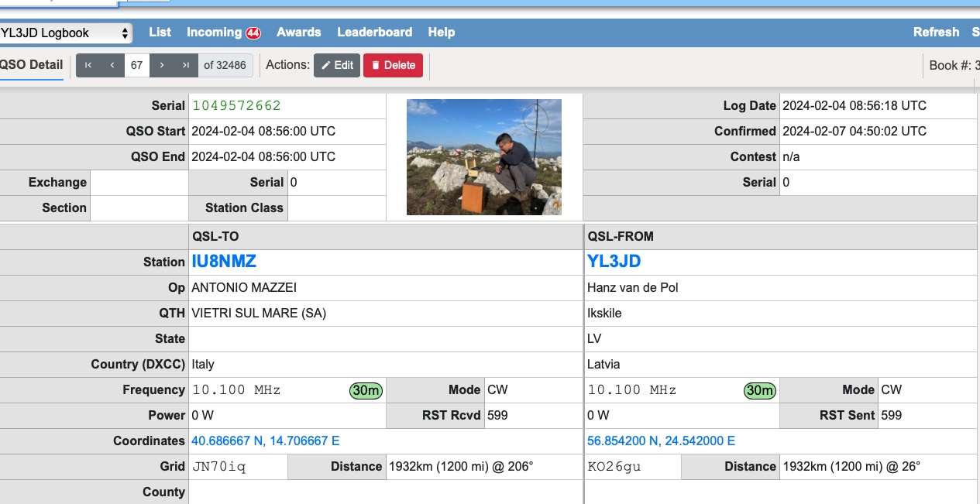Click the QSL-TO 30m band badge

tap(366, 390)
